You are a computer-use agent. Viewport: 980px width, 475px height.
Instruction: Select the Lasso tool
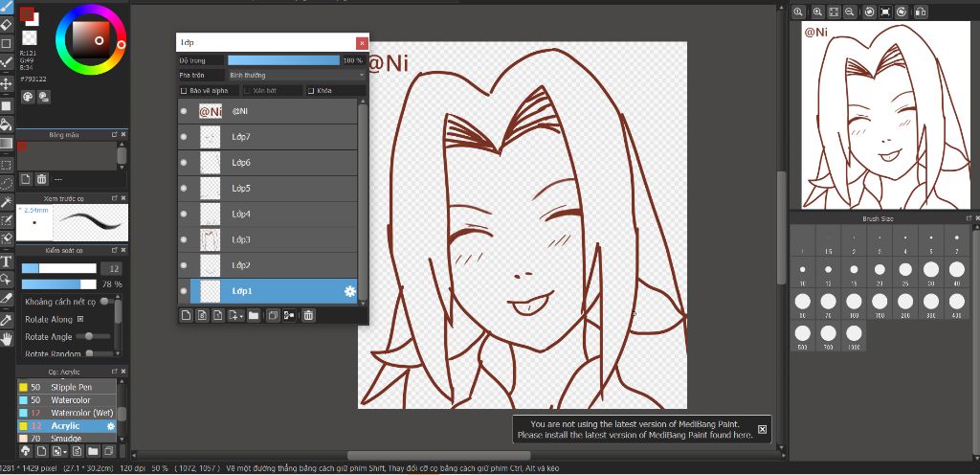[7, 183]
